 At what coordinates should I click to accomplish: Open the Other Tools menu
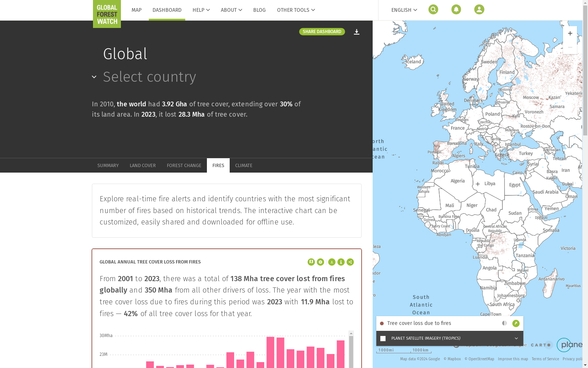pyautogui.click(x=296, y=10)
